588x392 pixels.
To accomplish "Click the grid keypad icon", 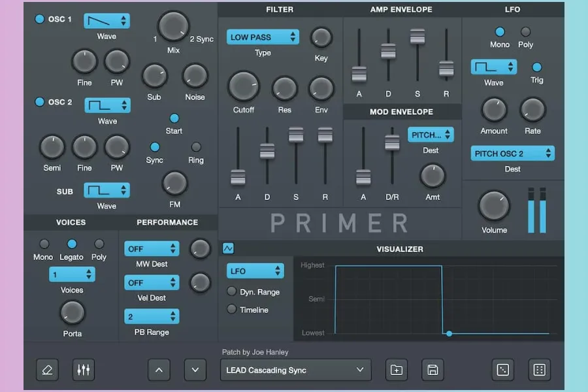I will click(539, 370).
